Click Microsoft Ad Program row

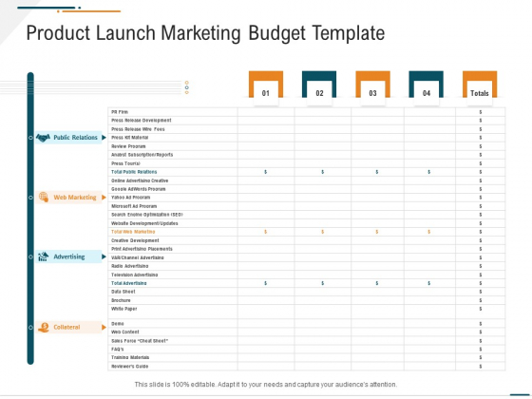click(x=306, y=206)
